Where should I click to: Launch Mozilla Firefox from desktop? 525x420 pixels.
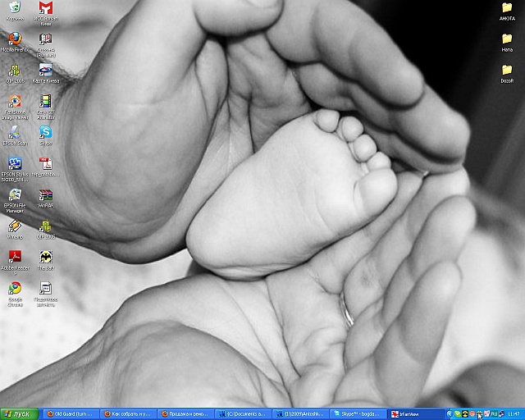tap(15, 42)
